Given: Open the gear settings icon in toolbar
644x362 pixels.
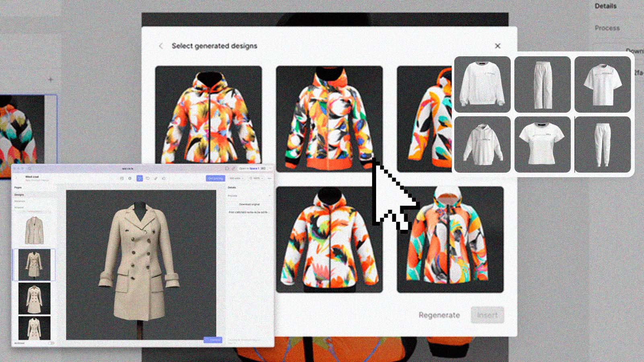Looking at the screenshot, I should pos(130,178).
